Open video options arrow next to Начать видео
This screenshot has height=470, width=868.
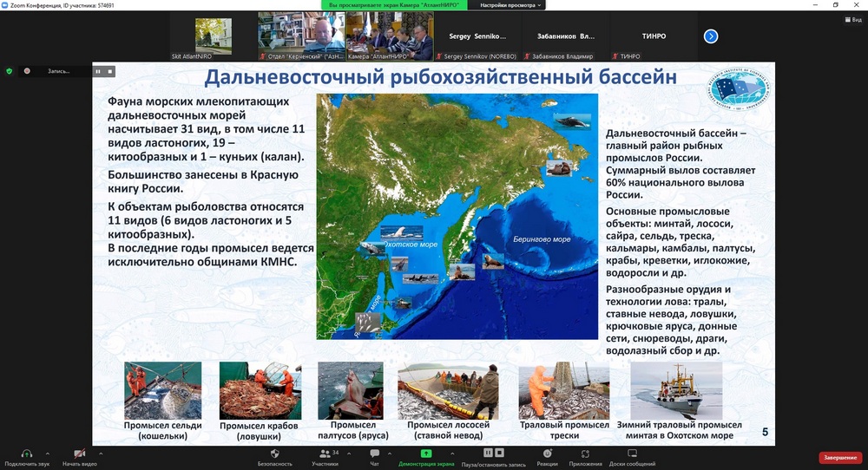[x=100, y=454]
